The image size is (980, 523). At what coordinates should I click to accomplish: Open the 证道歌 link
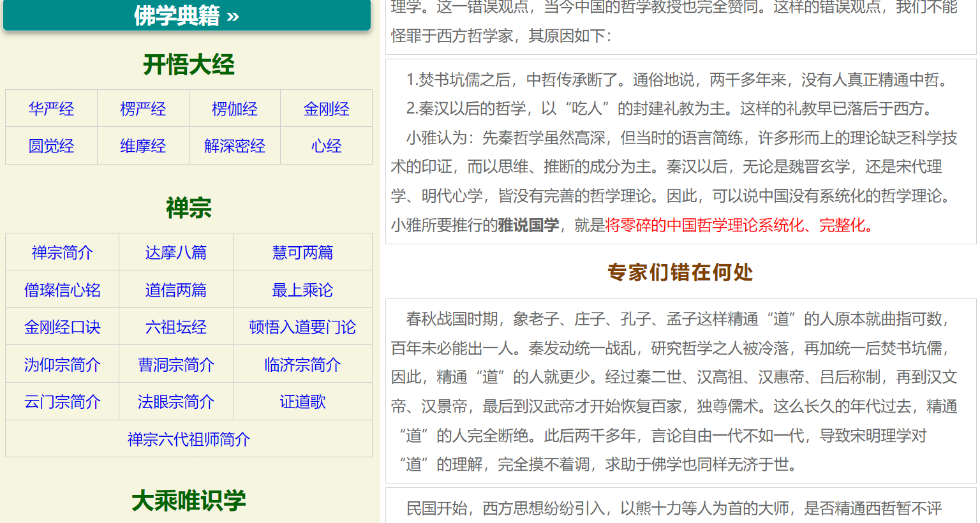302,402
